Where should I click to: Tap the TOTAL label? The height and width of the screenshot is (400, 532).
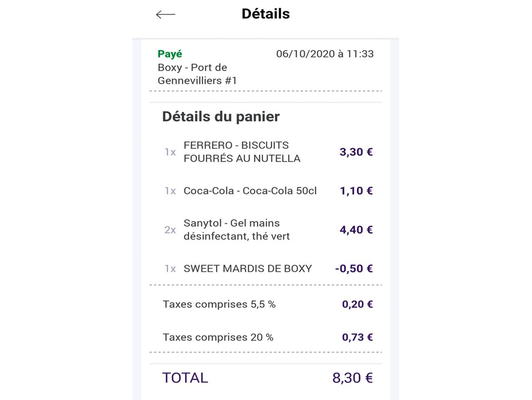(185, 378)
